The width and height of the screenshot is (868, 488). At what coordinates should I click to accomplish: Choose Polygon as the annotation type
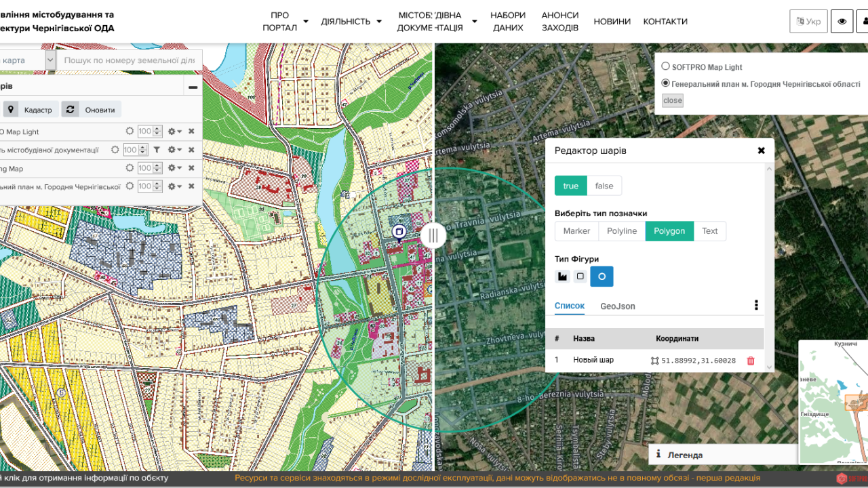tap(669, 231)
